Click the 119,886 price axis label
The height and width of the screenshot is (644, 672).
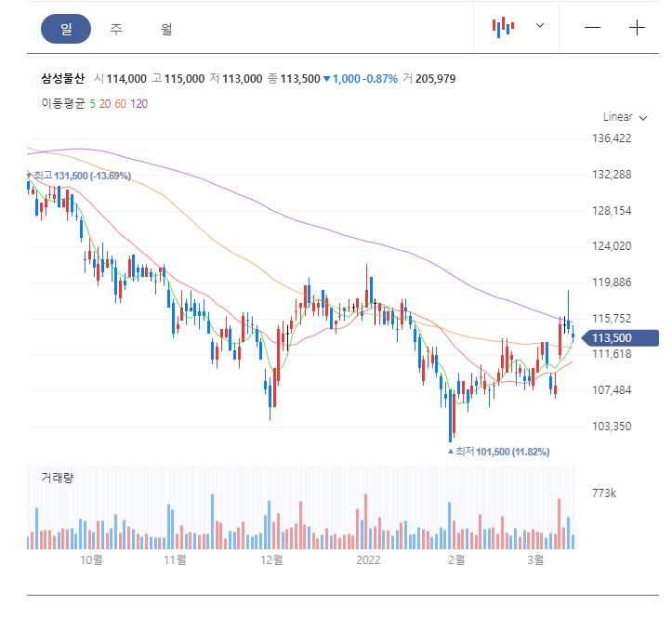pos(612,282)
